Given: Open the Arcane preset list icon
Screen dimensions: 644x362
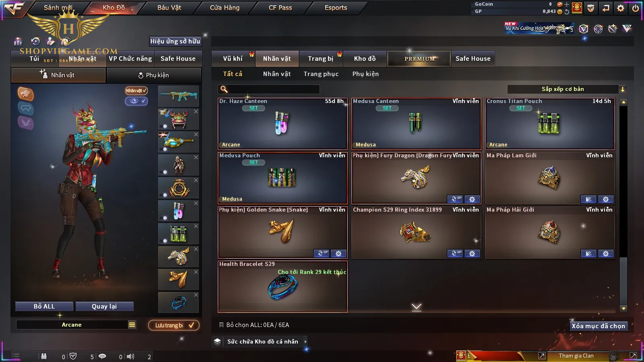Looking at the screenshot, I should (x=132, y=325).
